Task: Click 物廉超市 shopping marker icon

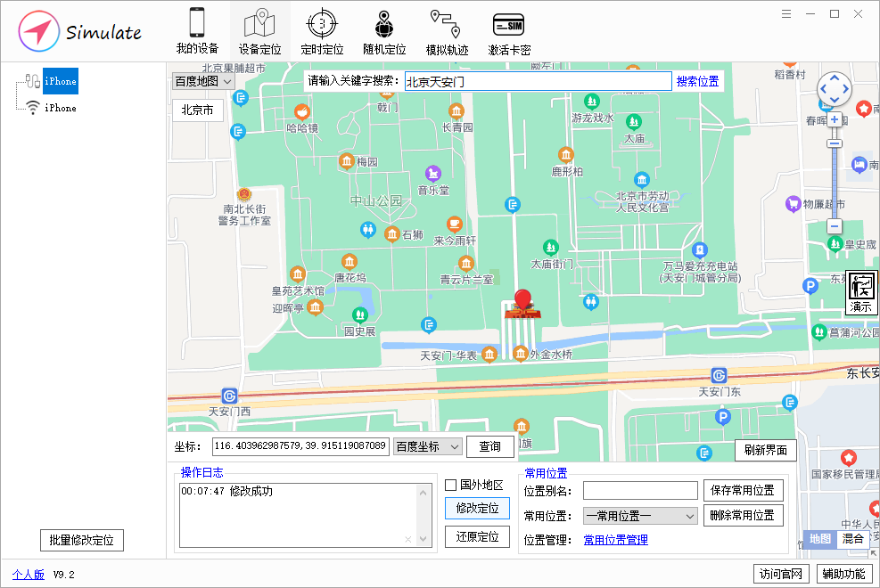Action: (793, 204)
